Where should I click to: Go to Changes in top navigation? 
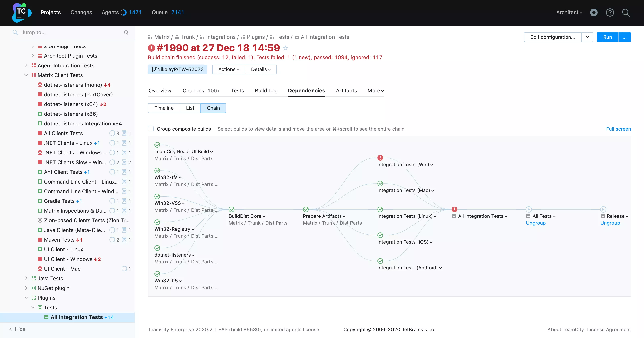coord(81,12)
